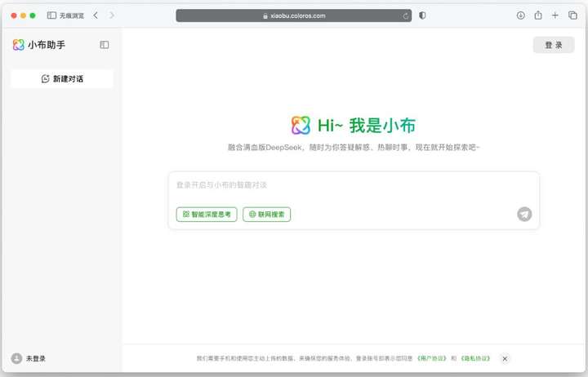Dismiss the bottom privacy notice banner
This screenshot has height=377, width=588.
tap(505, 358)
